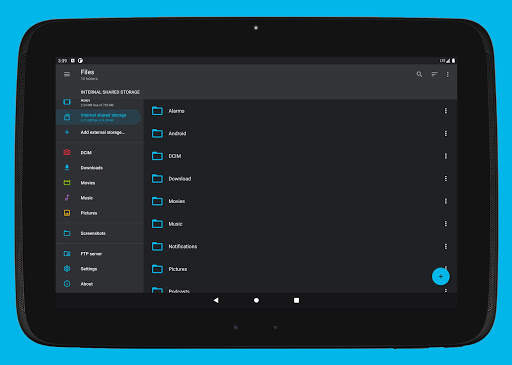
Task: Open the Download folder
Action: [x=300, y=179]
